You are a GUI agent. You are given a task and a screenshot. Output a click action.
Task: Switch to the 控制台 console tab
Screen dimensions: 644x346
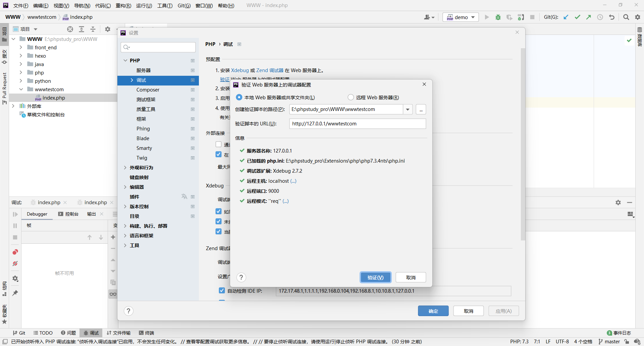click(x=68, y=214)
